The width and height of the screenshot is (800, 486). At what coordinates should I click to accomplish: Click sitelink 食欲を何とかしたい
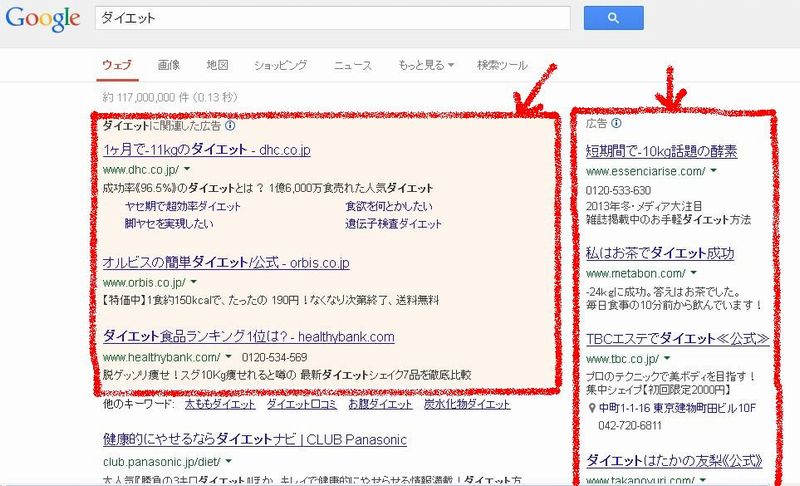click(389, 206)
